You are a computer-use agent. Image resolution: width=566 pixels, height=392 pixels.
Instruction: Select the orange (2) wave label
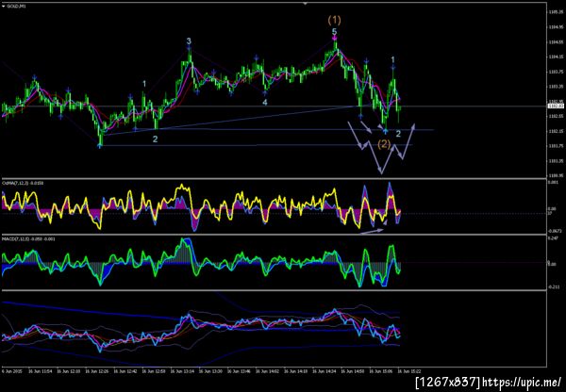coord(384,144)
